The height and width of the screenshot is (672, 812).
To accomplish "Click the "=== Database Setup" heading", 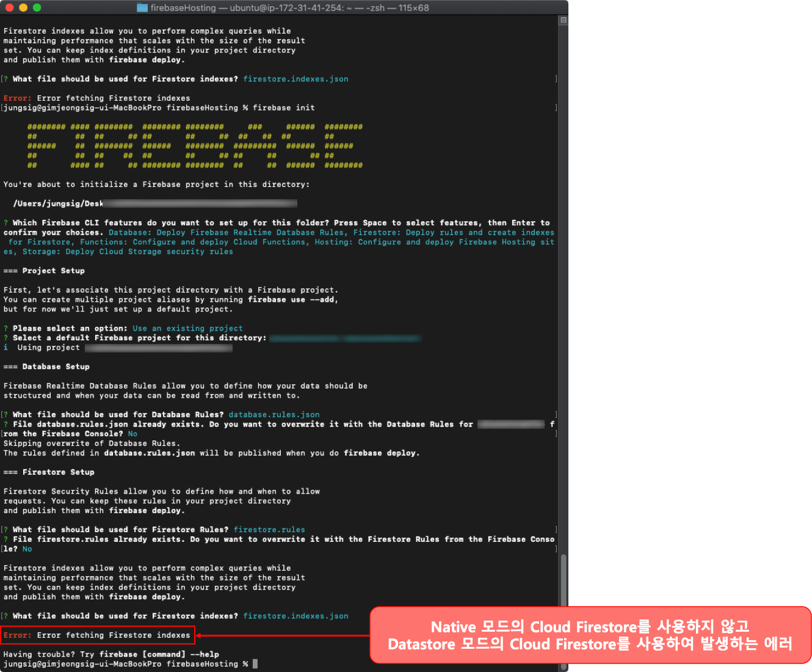I will [x=46, y=367].
